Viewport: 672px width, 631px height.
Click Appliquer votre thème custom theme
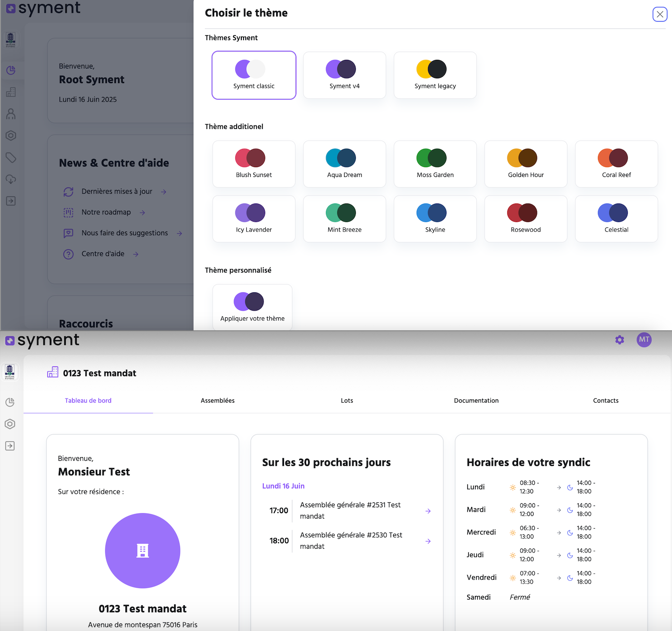(x=253, y=307)
